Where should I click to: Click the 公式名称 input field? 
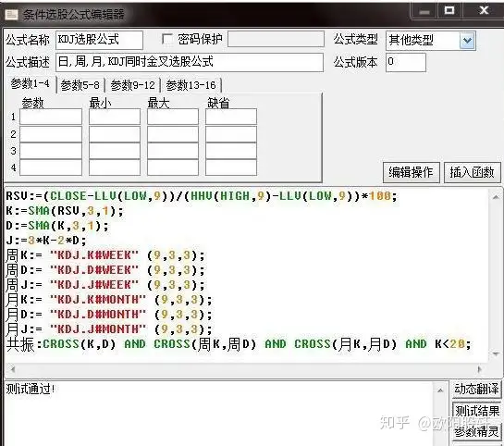coord(99,40)
